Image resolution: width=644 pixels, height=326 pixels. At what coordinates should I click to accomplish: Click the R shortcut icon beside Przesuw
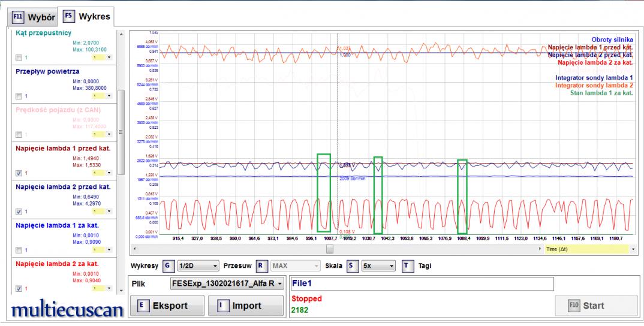[x=261, y=265]
